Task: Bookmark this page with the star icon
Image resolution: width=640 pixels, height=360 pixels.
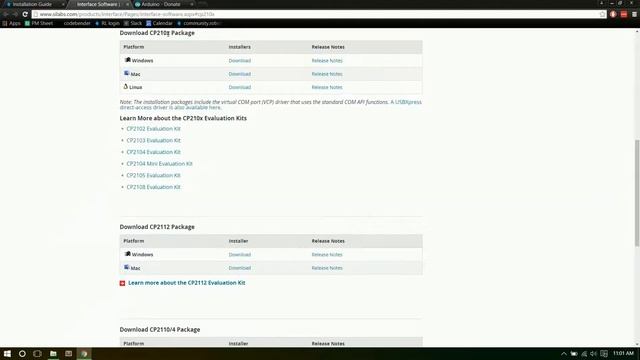Action: pos(602,14)
